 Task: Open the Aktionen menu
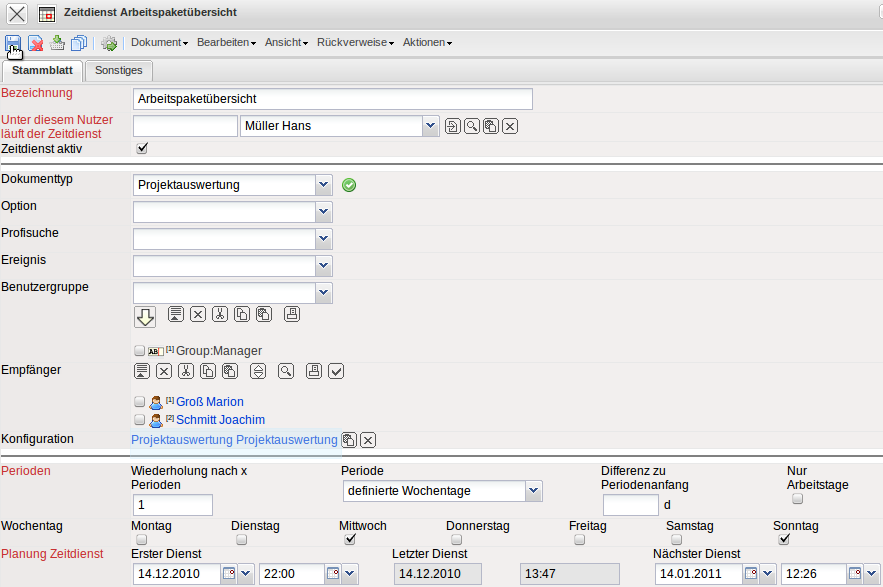tap(427, 43)
